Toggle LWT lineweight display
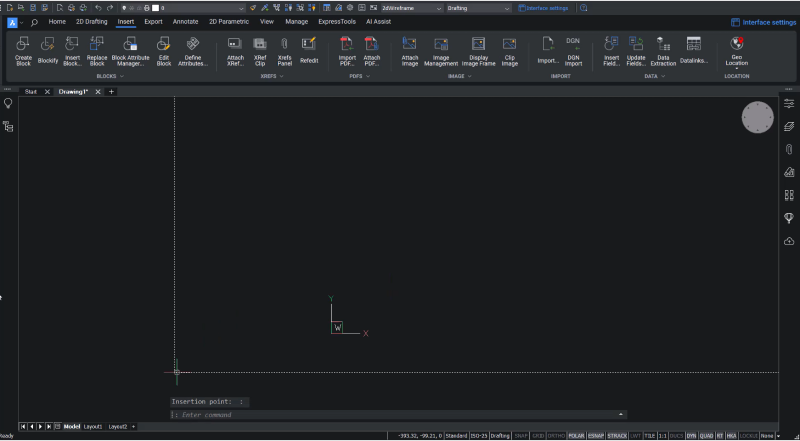800x441 pixels. coord(635,436)
